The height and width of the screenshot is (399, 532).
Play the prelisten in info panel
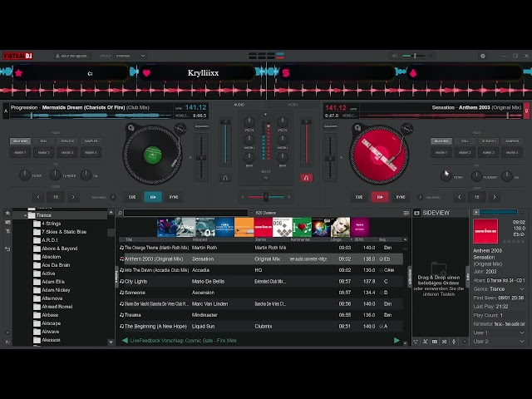click(476, 213)
